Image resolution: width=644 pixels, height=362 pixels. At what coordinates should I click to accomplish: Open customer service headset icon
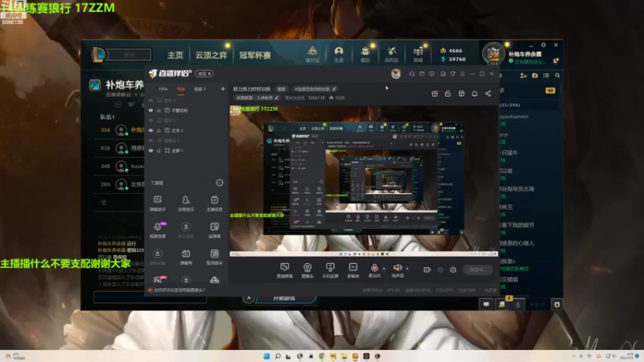pos(411,74)
